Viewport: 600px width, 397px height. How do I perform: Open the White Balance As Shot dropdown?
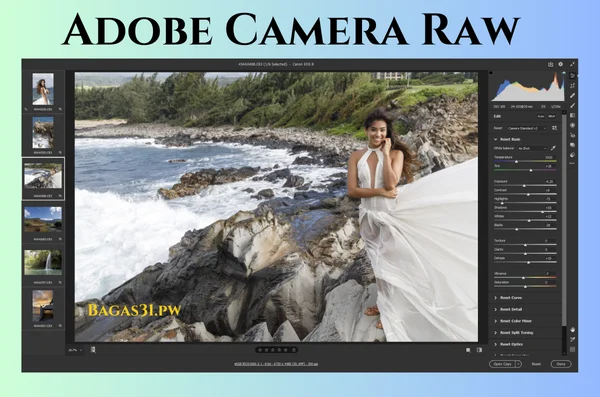pyautogui.click(x=532, y=148)
